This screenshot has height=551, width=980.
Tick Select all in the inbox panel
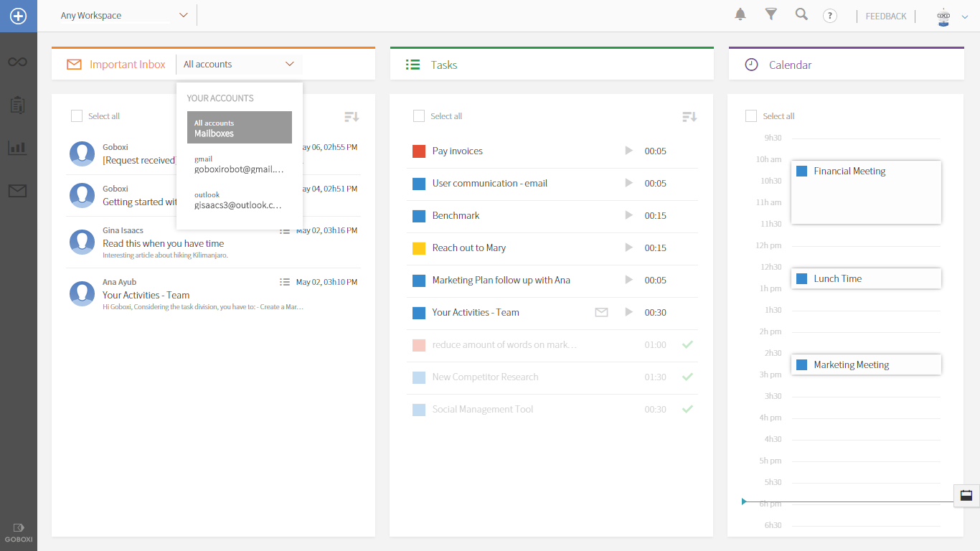pyautogui.click(x=77, y=116)
